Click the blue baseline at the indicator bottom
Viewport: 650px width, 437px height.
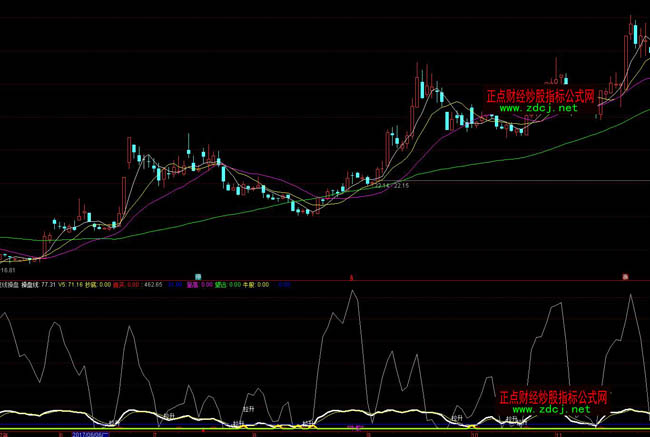[x=300, y=429]
